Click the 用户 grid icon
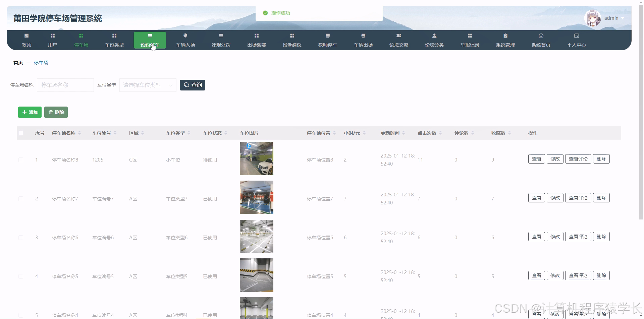644x319 pixels. [53, 36]
